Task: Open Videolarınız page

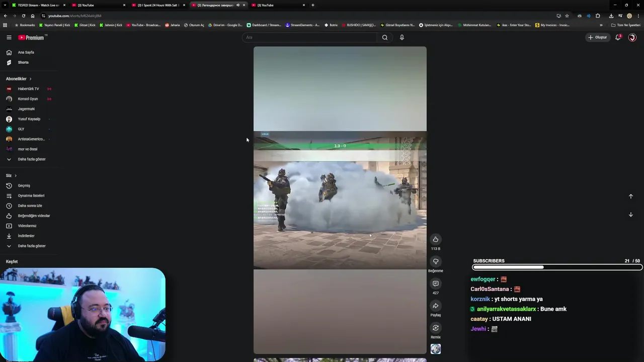Action: [x=27, y=226]
